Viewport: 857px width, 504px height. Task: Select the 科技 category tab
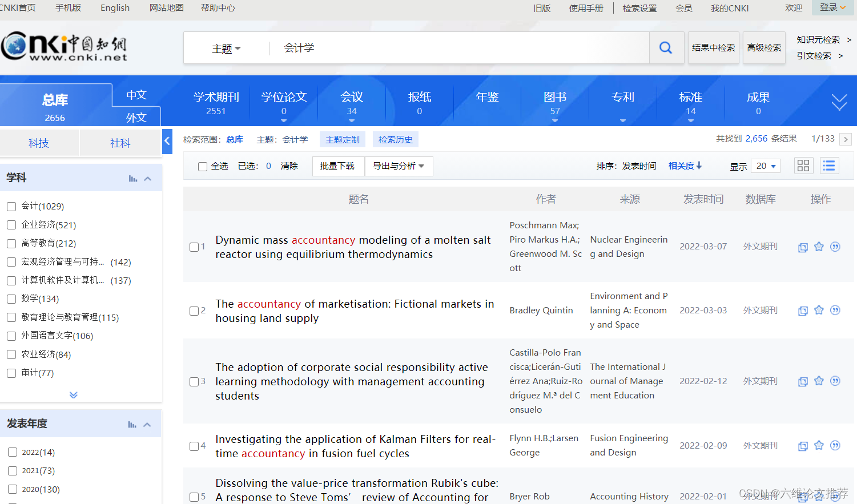(x=39, y=143)
